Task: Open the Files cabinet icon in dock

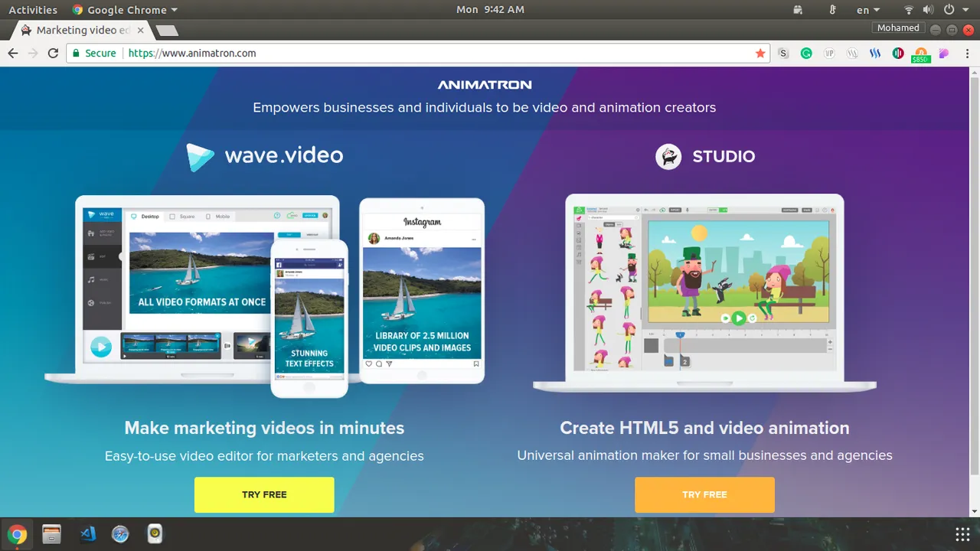Action: [51, 534]
